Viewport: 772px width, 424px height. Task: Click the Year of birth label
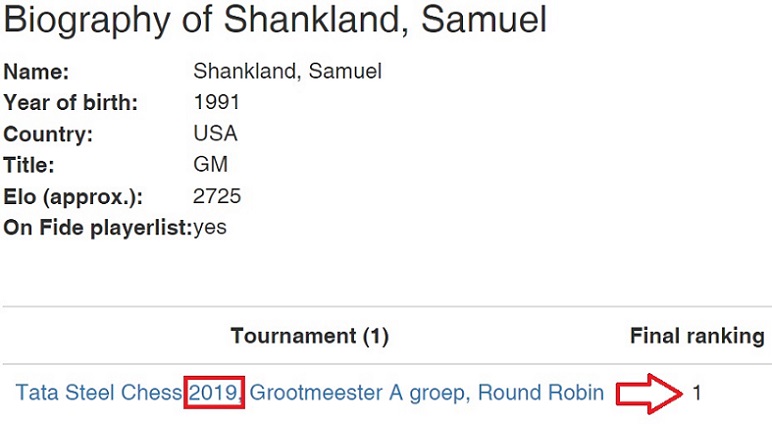pos(71,103)
